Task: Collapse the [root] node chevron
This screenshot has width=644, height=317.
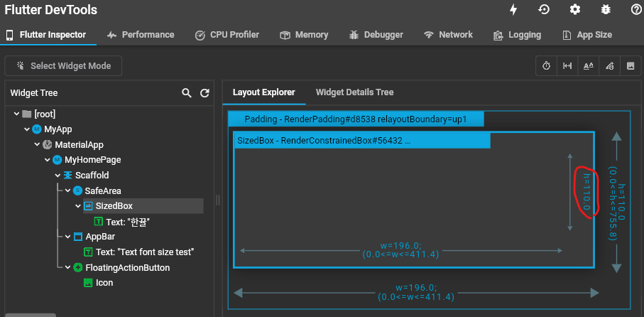Action: coord(17,114)
